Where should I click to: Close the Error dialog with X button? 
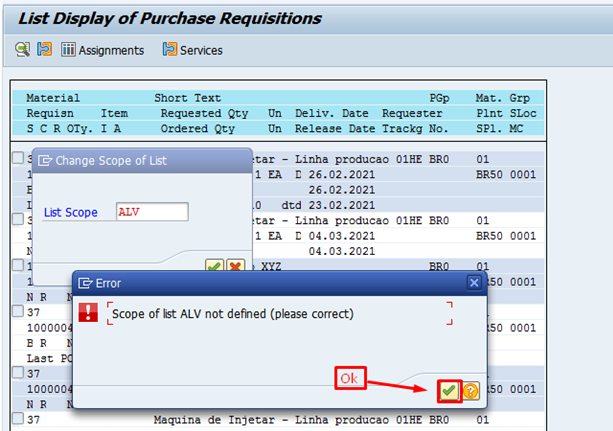click(x=474, y=283)
